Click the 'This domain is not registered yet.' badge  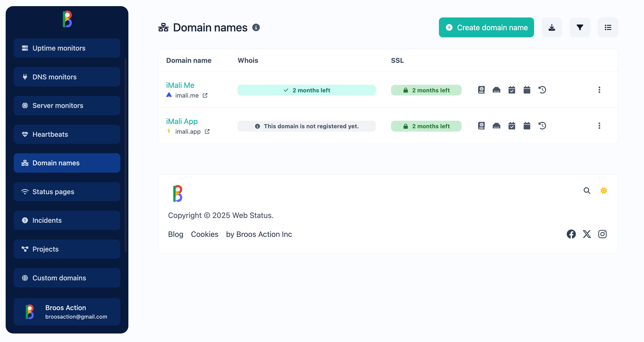click(307, 126)
